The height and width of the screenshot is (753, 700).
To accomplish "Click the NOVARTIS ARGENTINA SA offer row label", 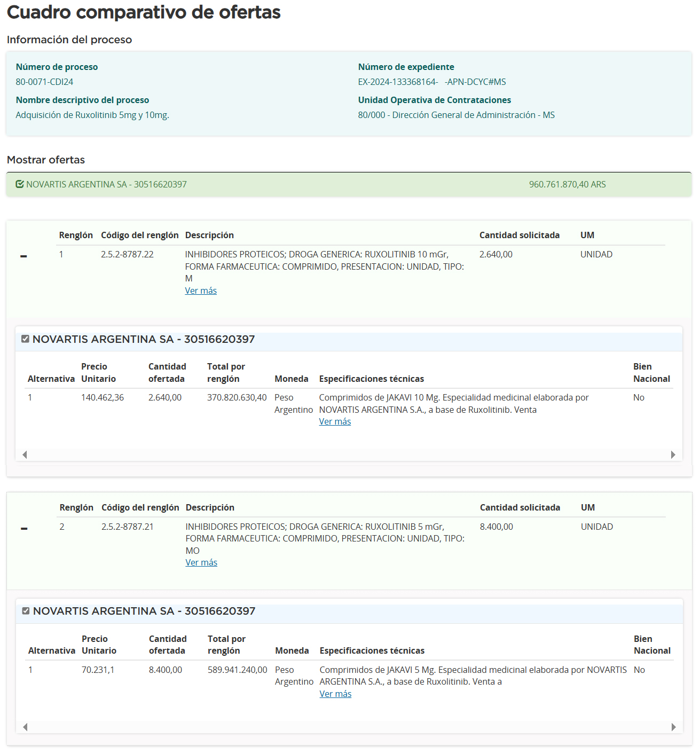I will tap(106, 184).
